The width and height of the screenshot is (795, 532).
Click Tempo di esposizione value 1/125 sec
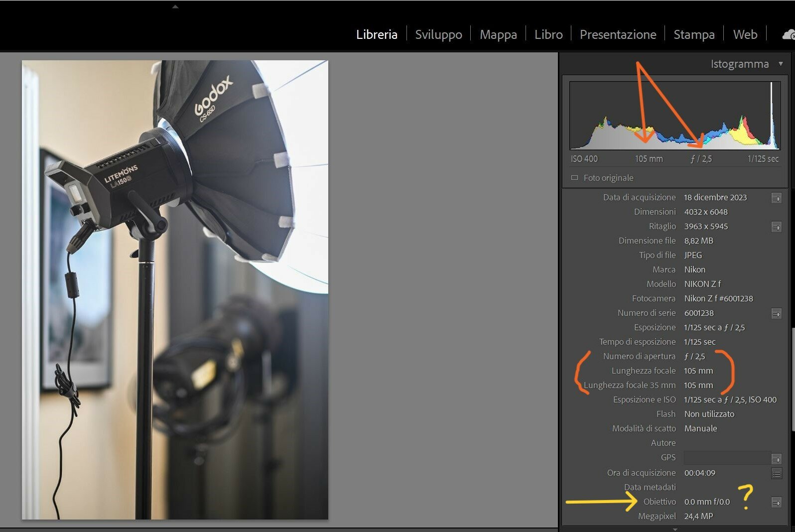[x=699, y=342]
